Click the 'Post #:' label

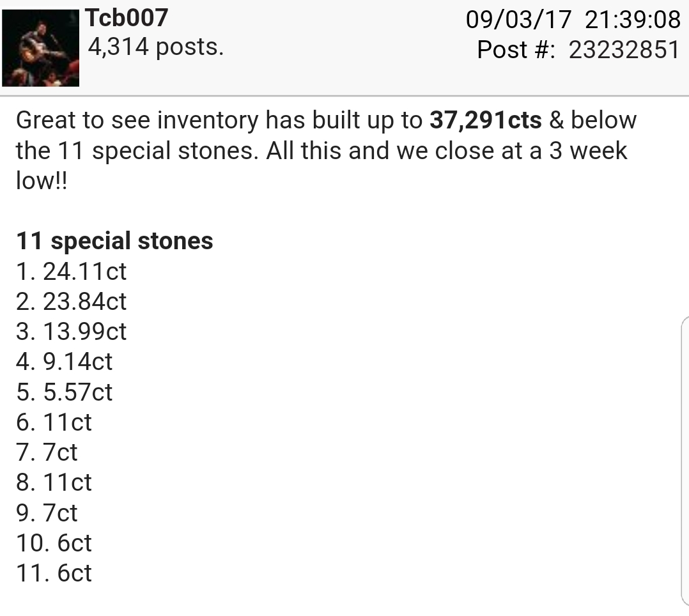click(516, 50)
